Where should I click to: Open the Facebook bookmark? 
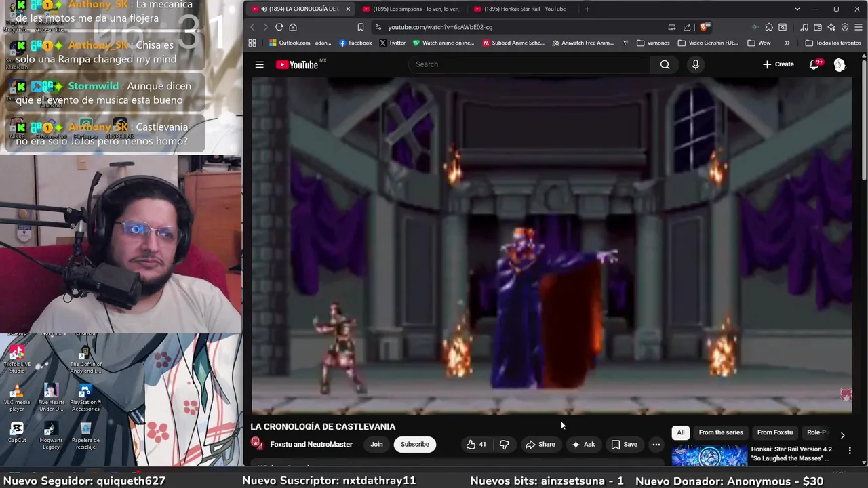click(355, 43)
